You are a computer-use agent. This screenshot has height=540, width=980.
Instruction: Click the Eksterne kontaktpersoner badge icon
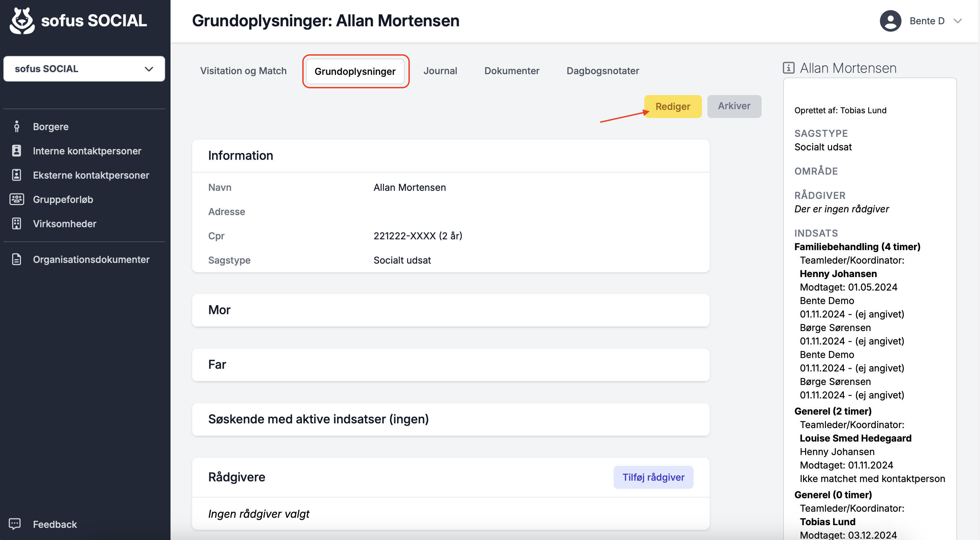pos(17,175)
